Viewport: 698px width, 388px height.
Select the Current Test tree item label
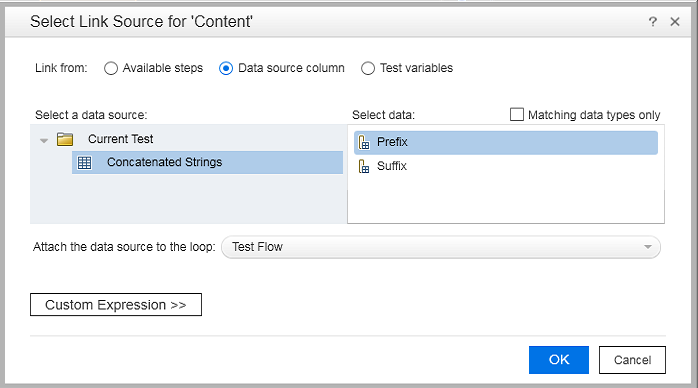[121, 139]
